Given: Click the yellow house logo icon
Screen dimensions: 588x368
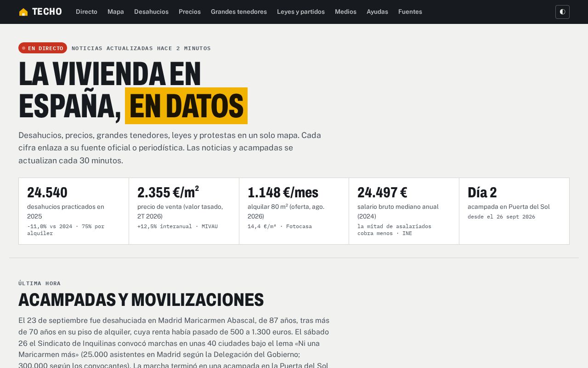Looking at the screenshot, I should pyautogui.click(x=23, y=12).
